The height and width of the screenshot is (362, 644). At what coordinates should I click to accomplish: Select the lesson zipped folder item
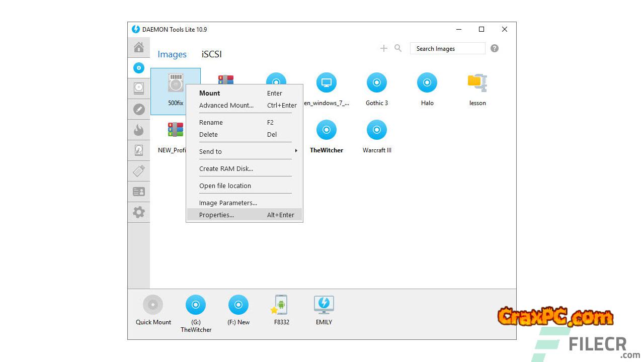[x=477, y=83]
